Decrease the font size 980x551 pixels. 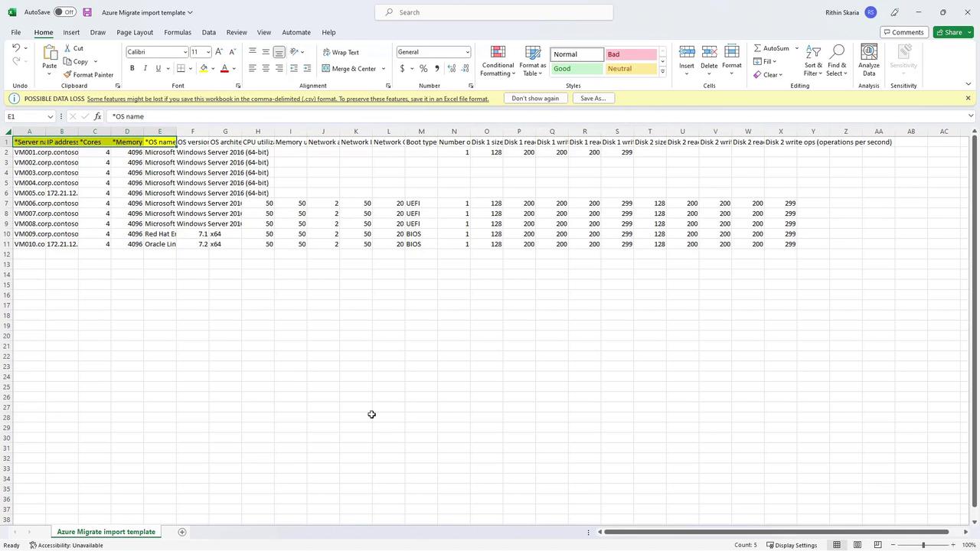232,52
